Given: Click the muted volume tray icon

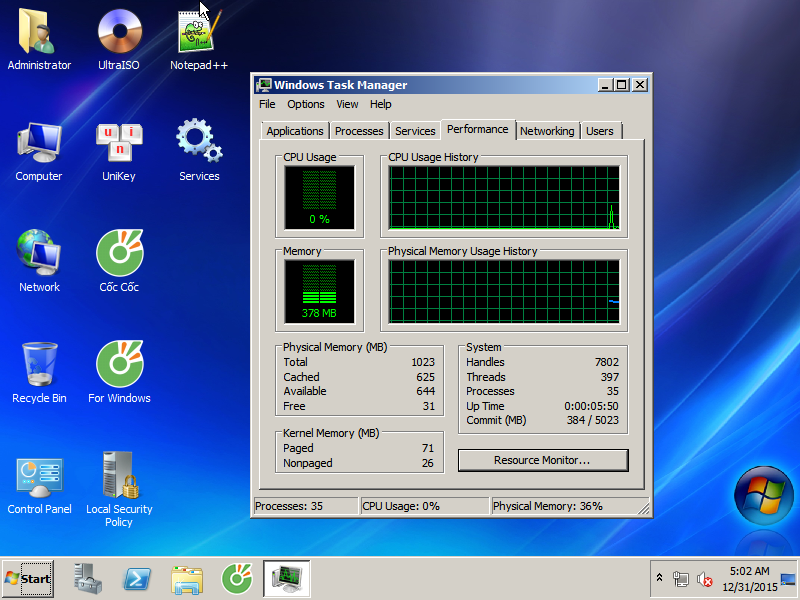Looking at the screenshot, I should 705,579.
